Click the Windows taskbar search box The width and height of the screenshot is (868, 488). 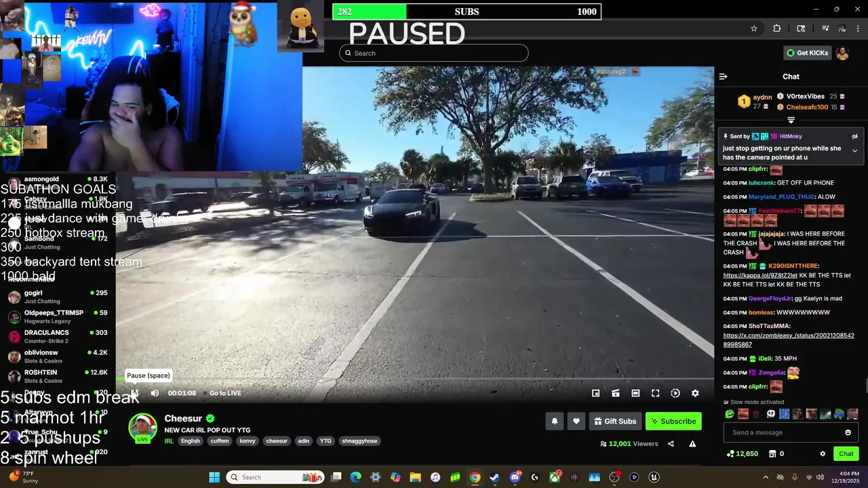(276, 477)
